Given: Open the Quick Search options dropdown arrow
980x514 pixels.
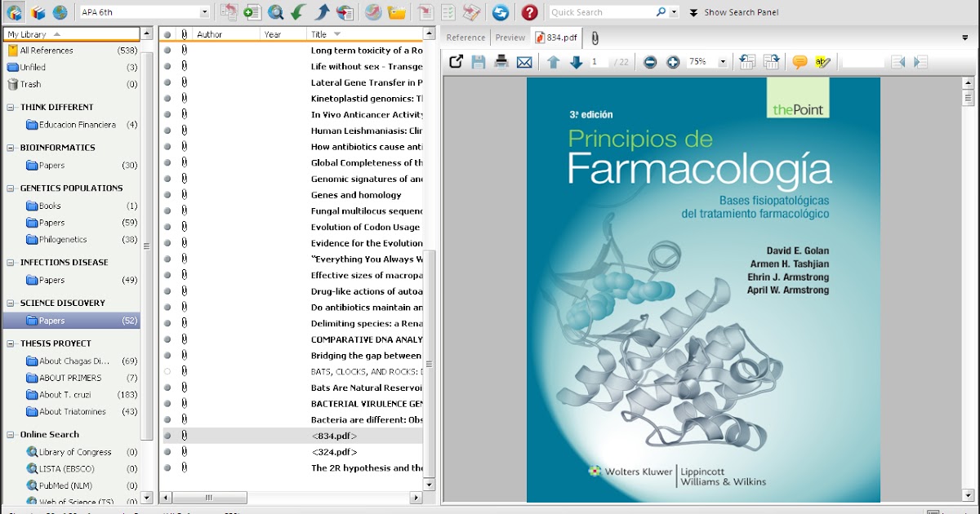Looking at the screenshot, I should [x=674, y=12].
